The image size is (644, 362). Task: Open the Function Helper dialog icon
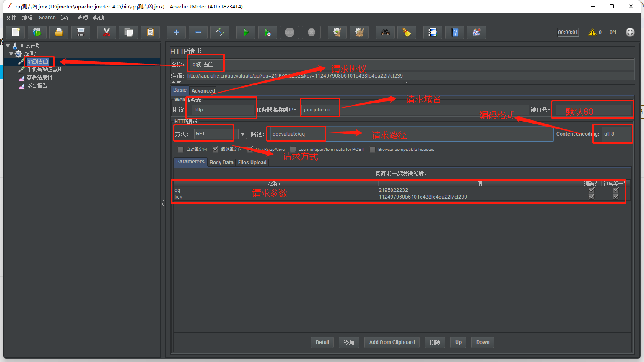(433, 32)
